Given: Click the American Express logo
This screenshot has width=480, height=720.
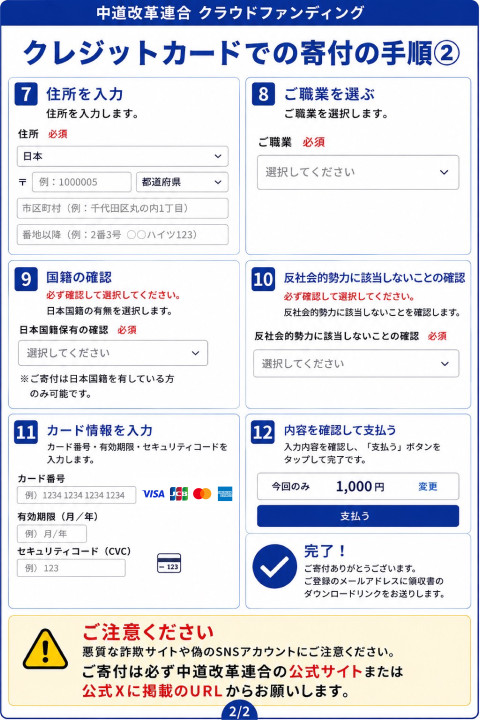Looking at the screenshot, I should pos(225,494).
